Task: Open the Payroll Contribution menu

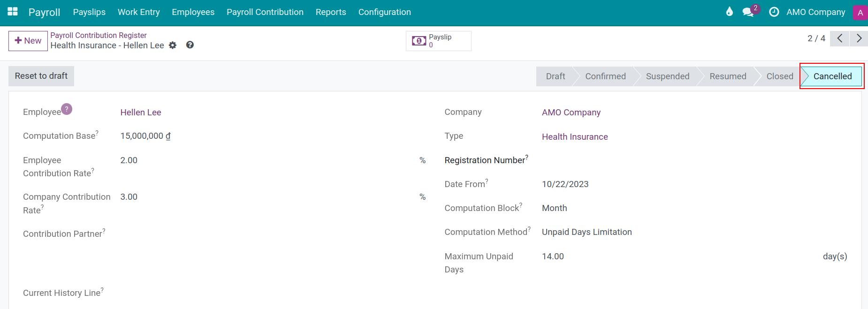Action: tap(265, 12)
